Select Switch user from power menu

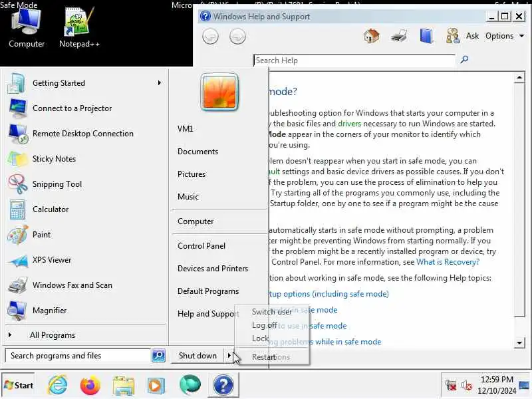(271, 312)
